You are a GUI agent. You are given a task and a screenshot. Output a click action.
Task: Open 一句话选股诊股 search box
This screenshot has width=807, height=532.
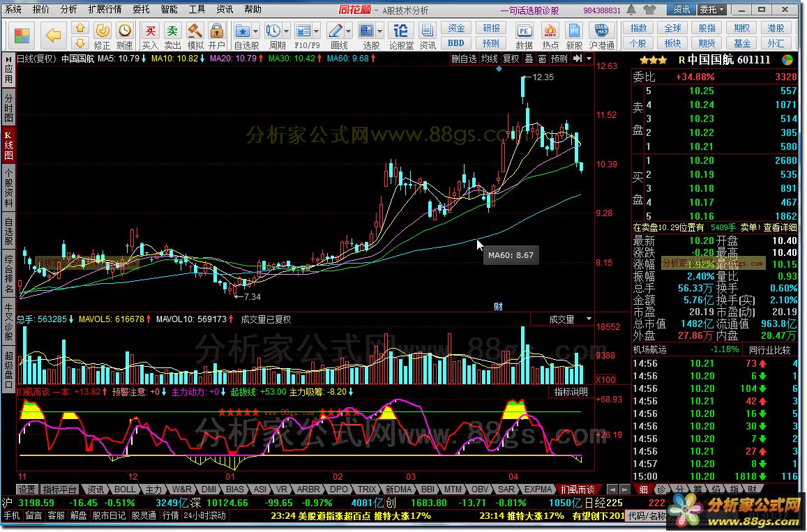point(529,10)
